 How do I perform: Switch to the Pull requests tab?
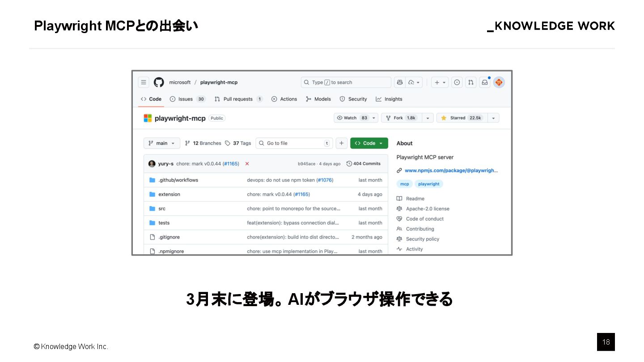click(x=238, y=99)
